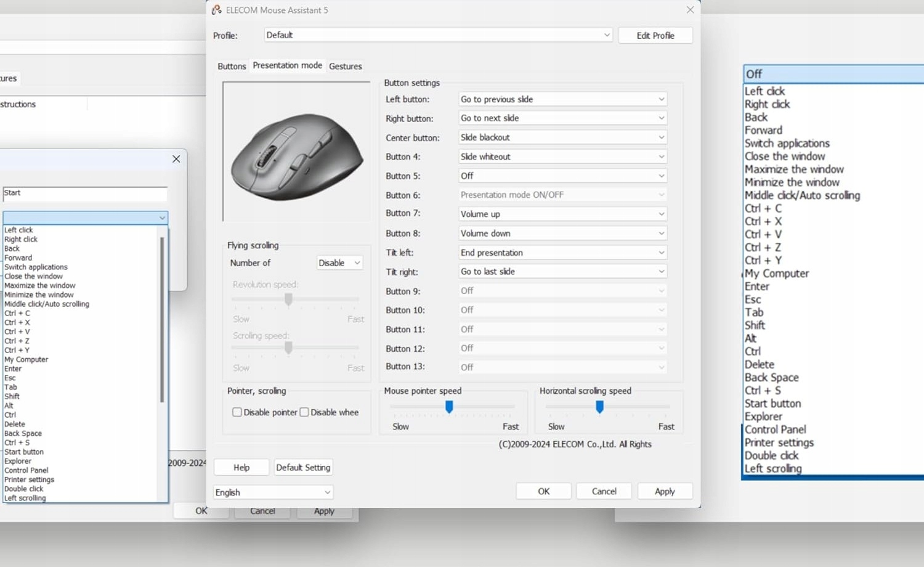924x567 pixels.
Task: Click the Mouse pointer speed slider handle
Action: pyautogui.click(x=449, y=407)
